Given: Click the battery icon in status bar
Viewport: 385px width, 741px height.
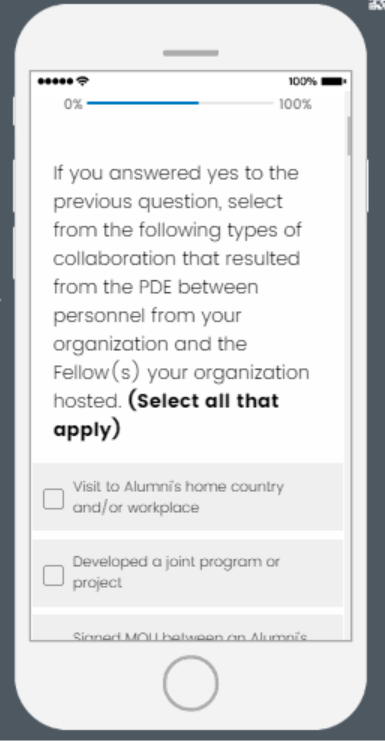Looking at the screenshot, I should (334, 81).
